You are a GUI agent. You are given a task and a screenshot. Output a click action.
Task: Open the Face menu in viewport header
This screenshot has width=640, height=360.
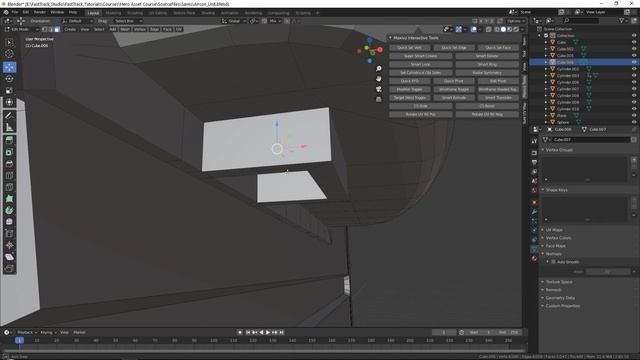(167, 29)
